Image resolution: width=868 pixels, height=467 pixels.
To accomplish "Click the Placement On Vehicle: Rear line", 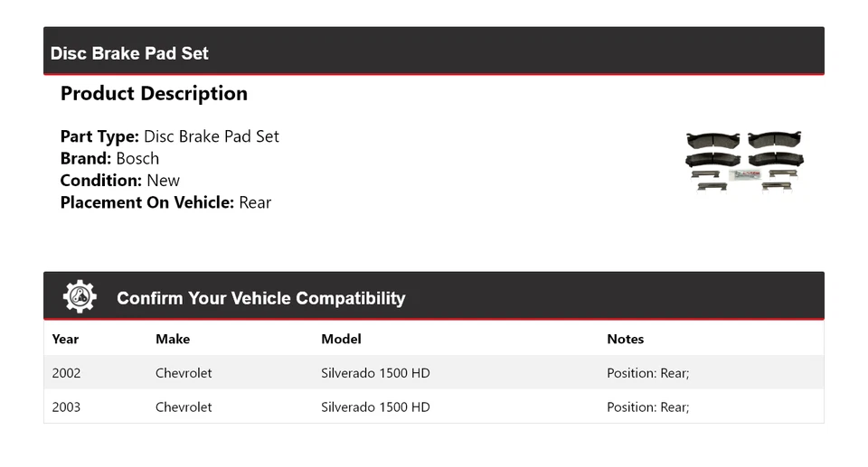I will (165, 202).
